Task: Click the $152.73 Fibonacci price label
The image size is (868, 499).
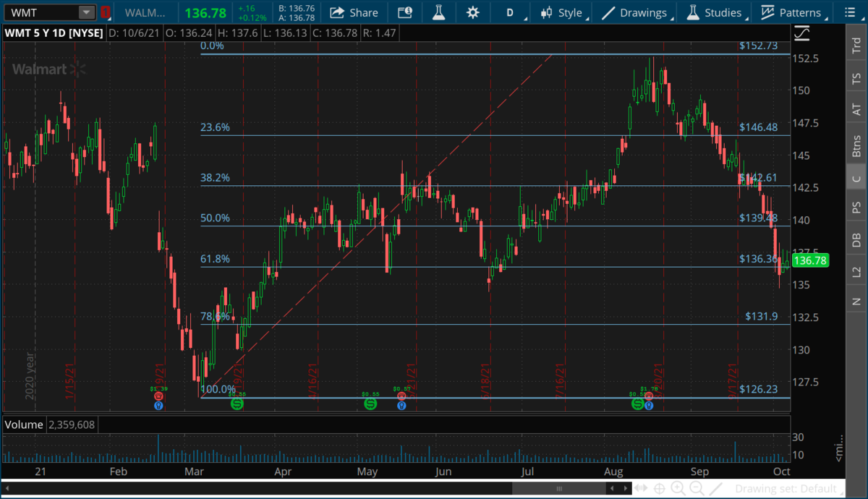Action: coord(759,46)
